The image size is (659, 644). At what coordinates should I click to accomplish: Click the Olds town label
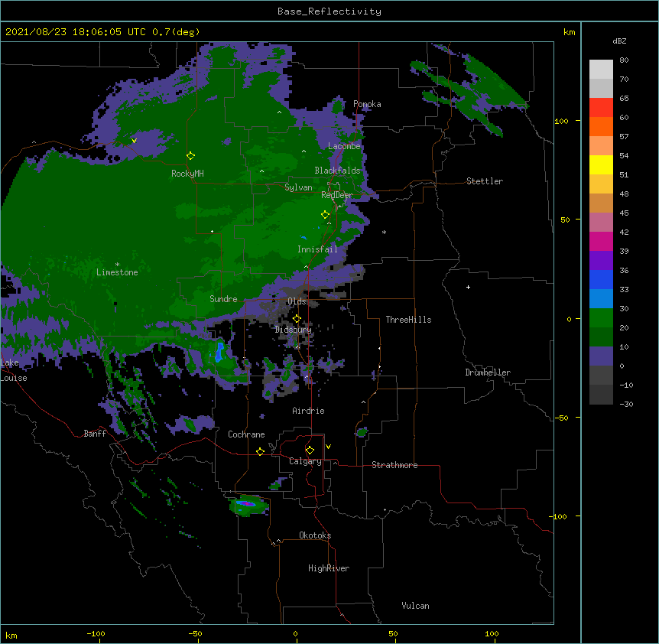tap(297, 301)
